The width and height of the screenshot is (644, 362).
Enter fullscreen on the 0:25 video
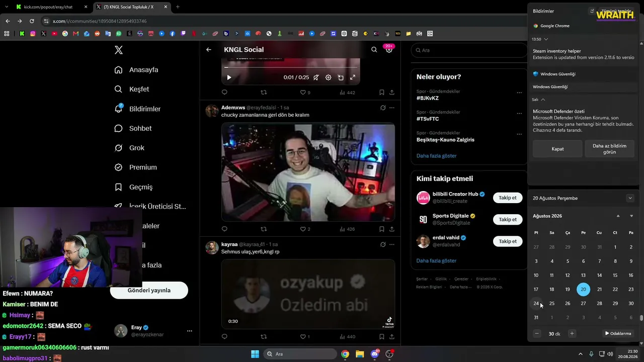[353, 77]
